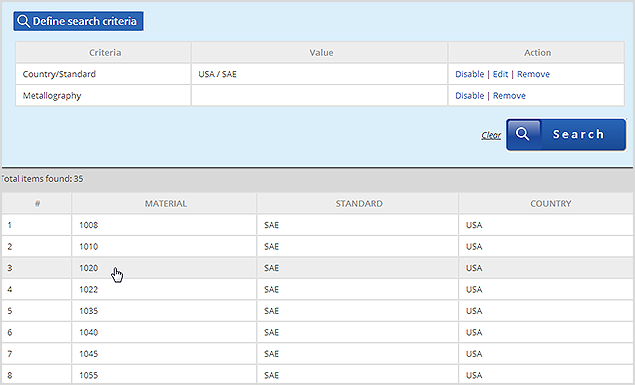Open material 1022 row

(x=318, y=289)
